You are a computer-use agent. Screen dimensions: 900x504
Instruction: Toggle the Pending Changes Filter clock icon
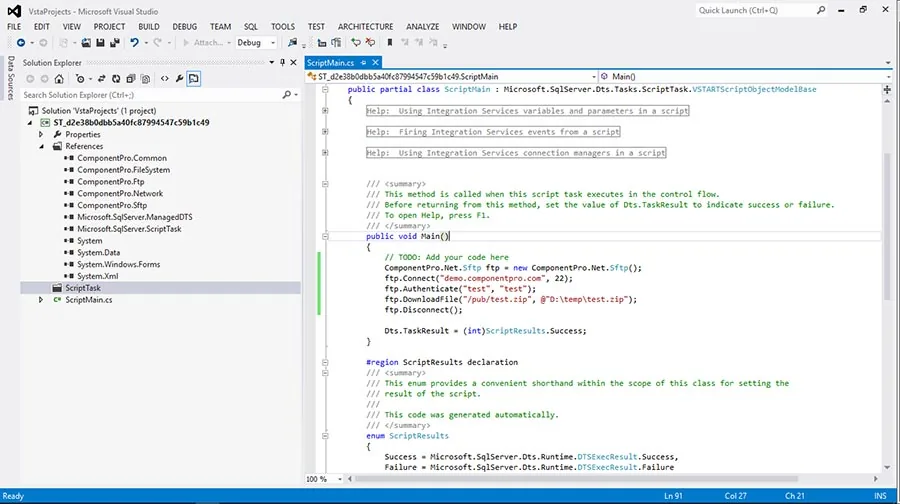80,79
